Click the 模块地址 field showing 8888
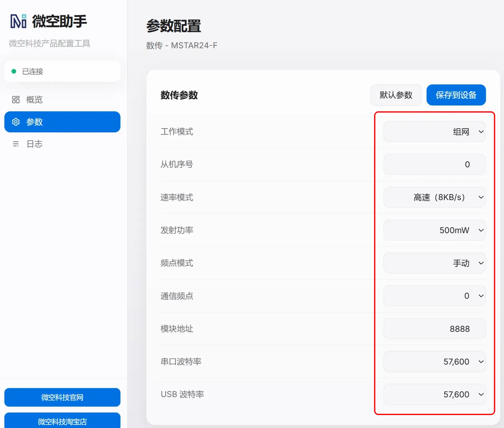Image resolution: width=504 pixels, height=428 pixels. [x=434, y=329]
